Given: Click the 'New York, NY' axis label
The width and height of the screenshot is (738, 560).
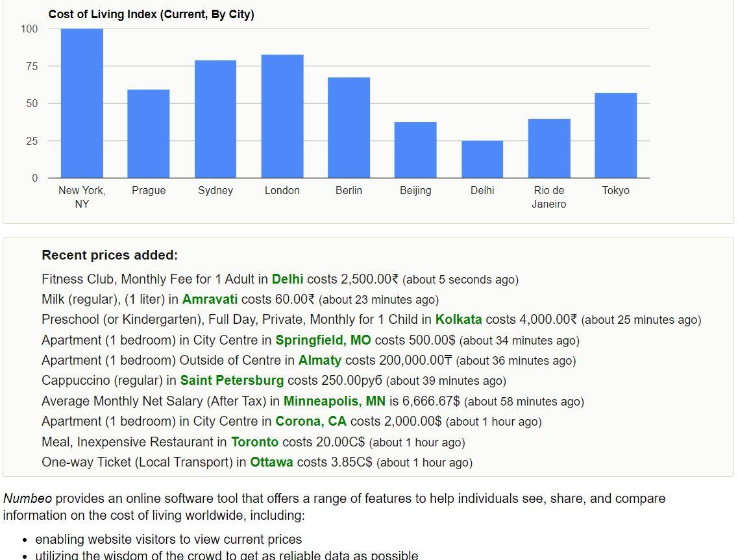Looking at the screenshot, I should pyautogui.click(x=82, y=197).
